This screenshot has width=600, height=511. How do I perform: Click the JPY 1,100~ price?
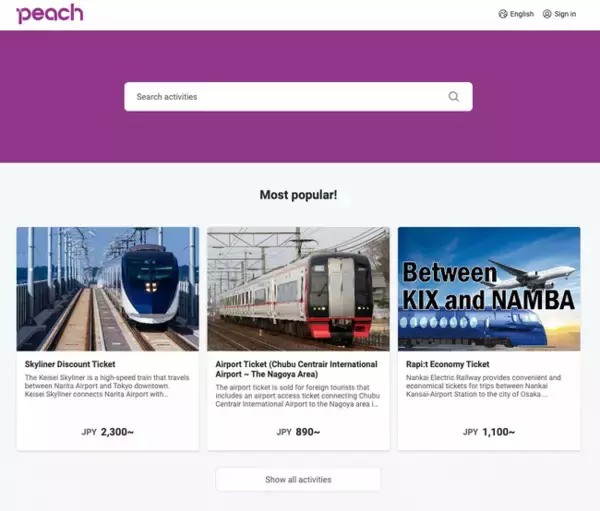point(489,432)
